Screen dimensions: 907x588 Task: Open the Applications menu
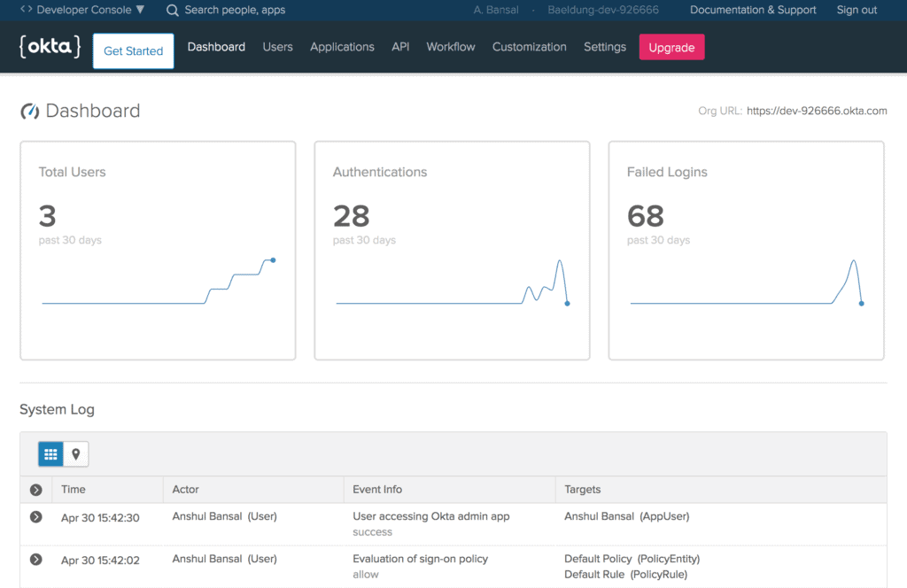[342, 47]
